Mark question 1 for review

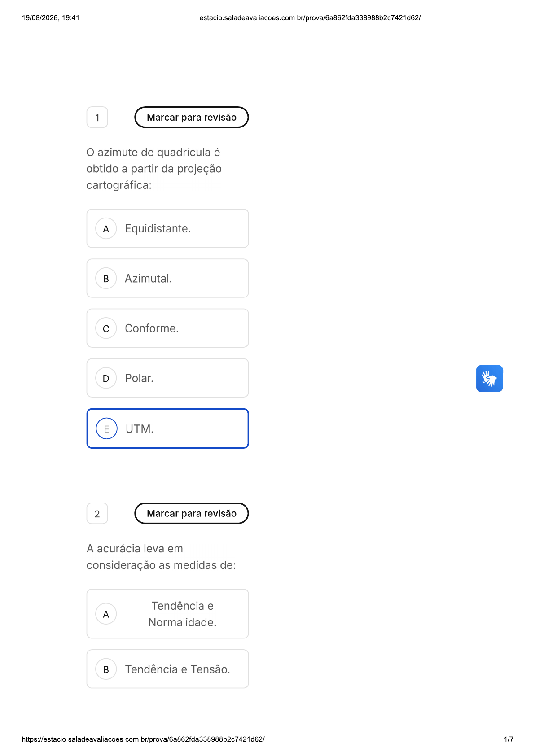(x=192, y=117)
